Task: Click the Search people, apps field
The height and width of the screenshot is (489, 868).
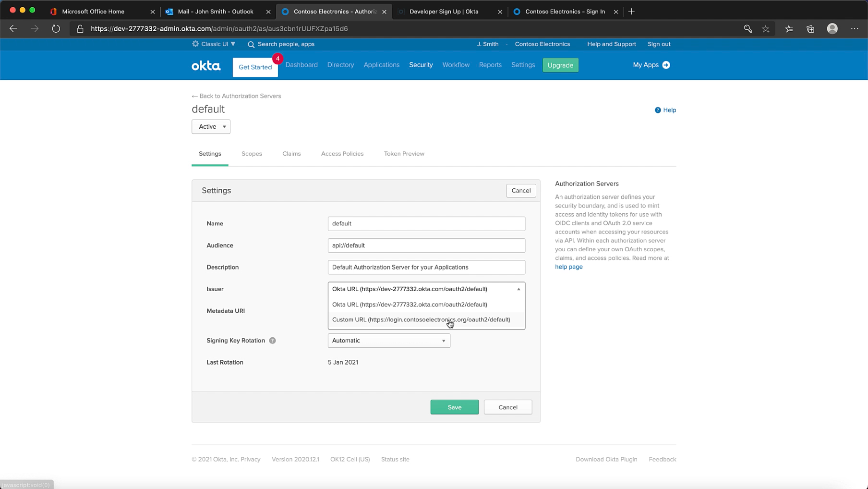Action: (286, 44)
